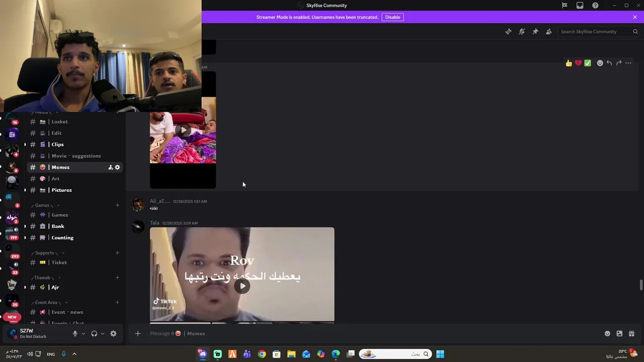Image resolution: width=644 pixels, height=362 pixels.
Task: React with broken heart emoji
Action: pos(578,63)
